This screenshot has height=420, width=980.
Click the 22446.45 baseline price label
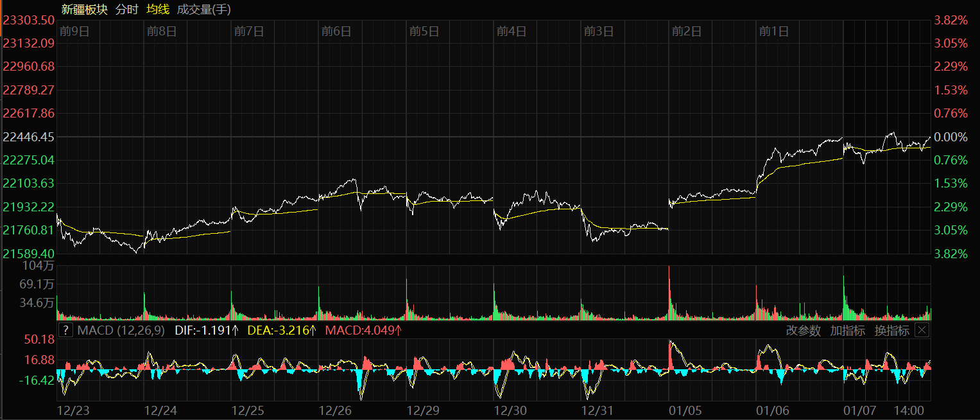pos(29,137)
